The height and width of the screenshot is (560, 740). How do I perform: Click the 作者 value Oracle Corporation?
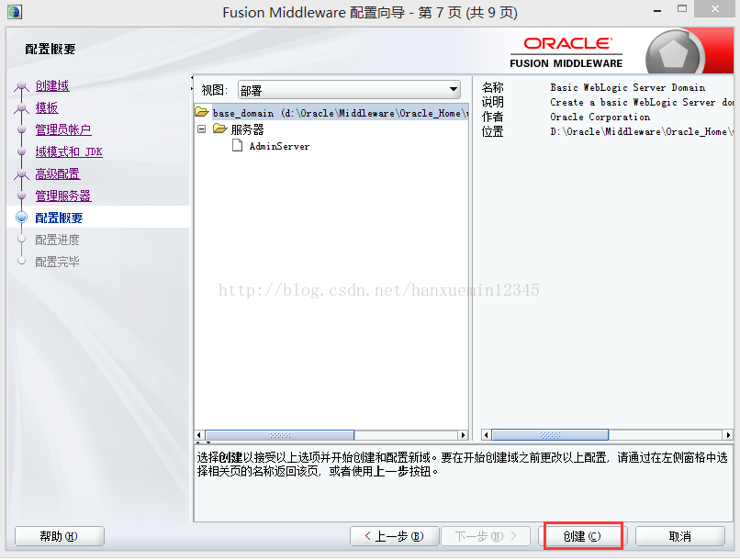click(600, 117)
